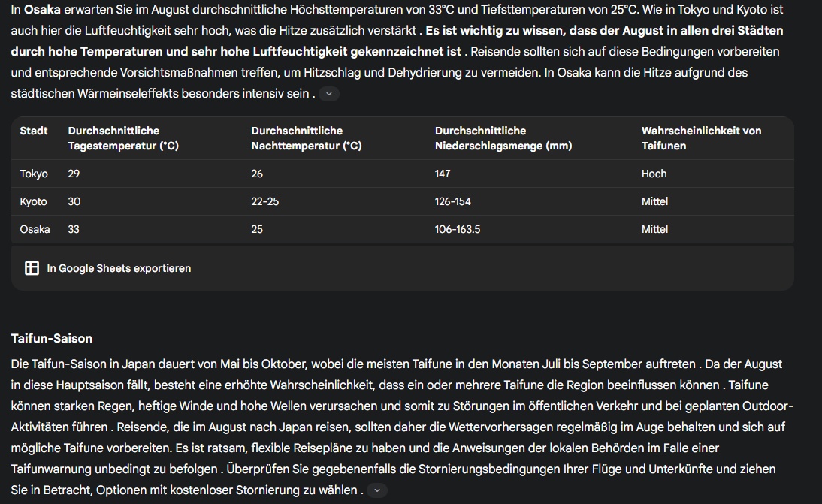
Task: Click the bold 'Osaka' word in paragraph
Action: point(42,10)
